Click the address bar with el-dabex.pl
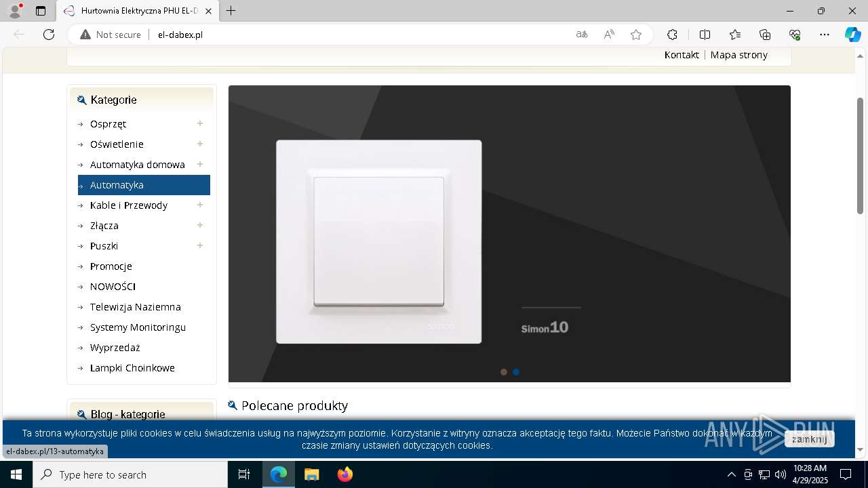Screen dimensions: 868x488 [359, 35]
